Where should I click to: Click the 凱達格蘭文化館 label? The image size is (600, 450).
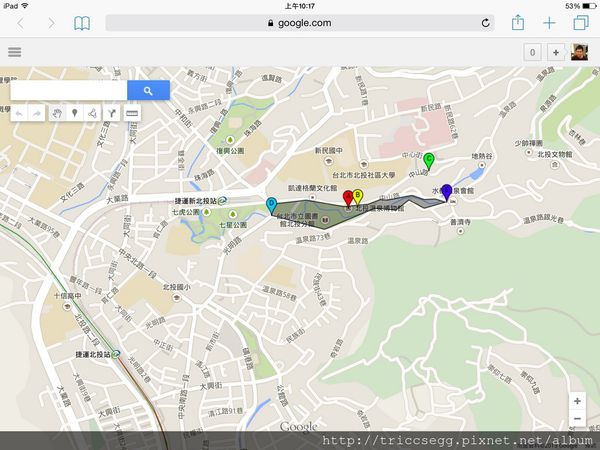tap(313, 188)
